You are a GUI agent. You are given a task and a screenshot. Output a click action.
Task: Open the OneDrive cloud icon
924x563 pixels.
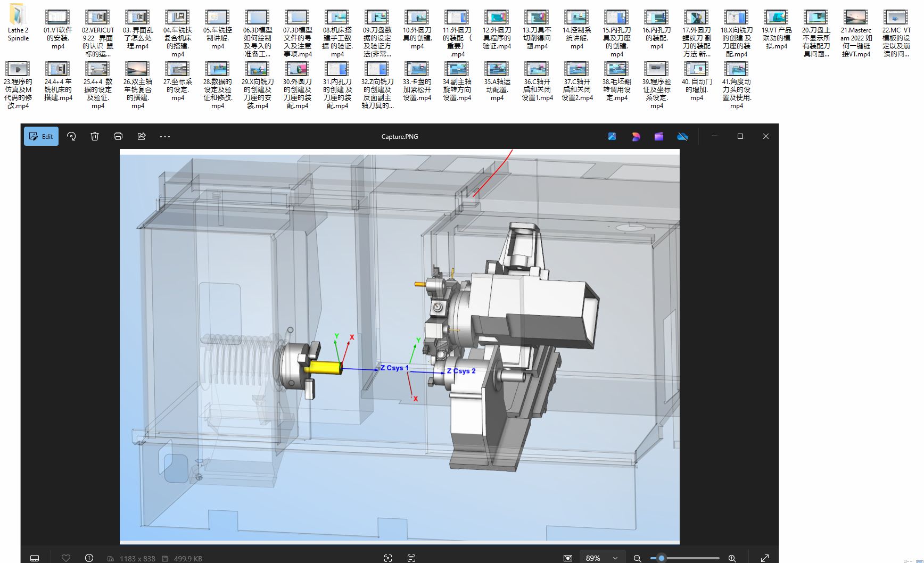(x=682, y=137)
